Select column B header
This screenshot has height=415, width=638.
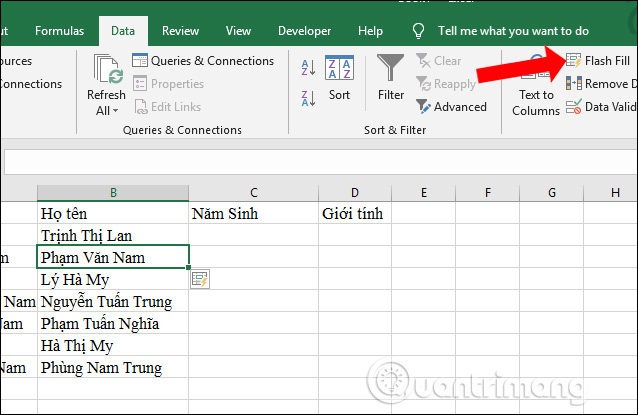tap(113, 193)
